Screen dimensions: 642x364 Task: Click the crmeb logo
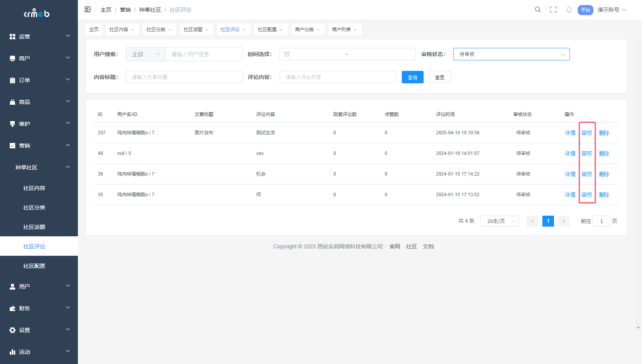point(37,13)
